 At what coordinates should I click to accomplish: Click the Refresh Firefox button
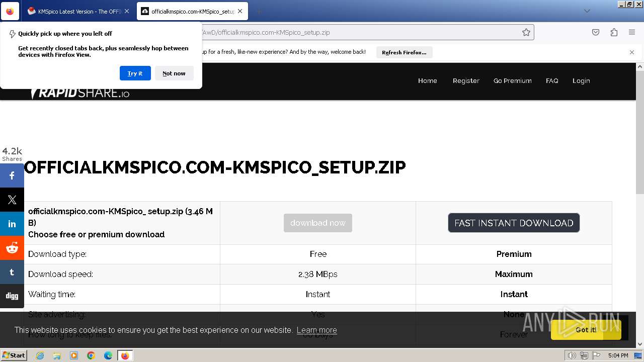point(404,52)
